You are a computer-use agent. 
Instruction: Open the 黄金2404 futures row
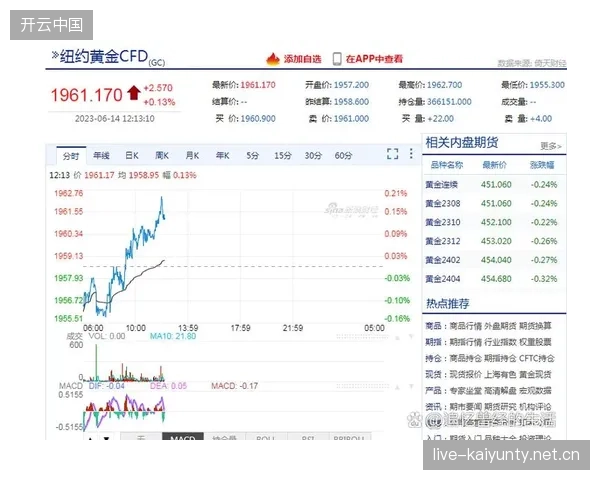[494, 279]
